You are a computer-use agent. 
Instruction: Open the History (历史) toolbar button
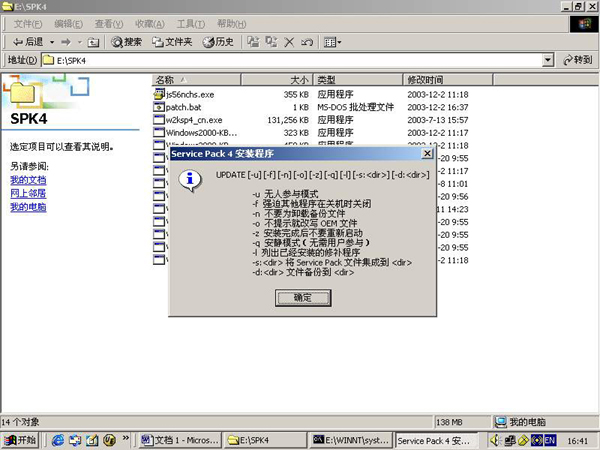[218, 42]
